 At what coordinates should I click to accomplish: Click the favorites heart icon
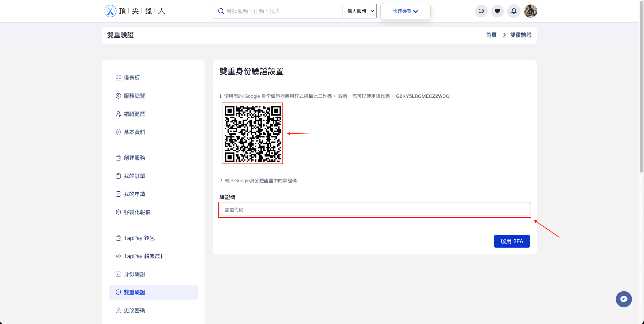[497, 11]
